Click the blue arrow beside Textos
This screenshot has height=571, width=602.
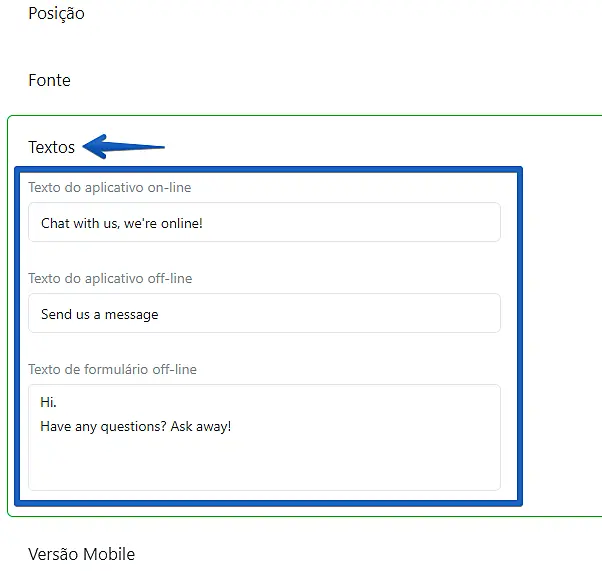coord(124,148)
